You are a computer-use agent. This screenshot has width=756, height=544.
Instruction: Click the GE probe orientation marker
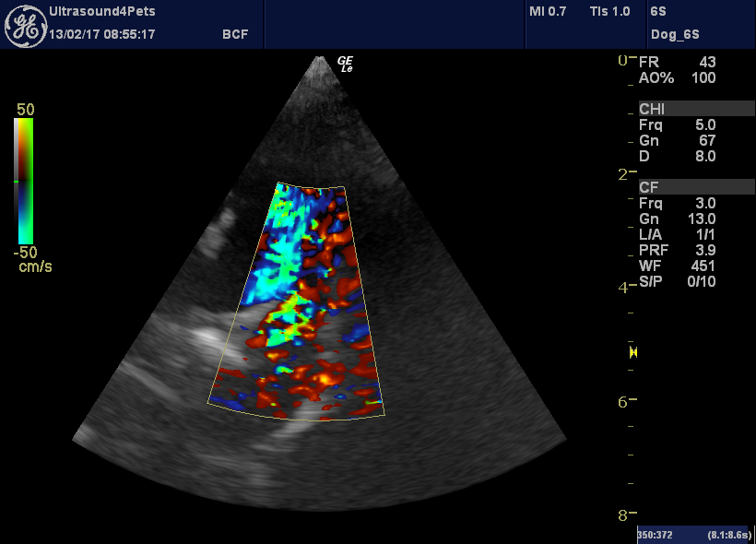(x=345, y=65)
